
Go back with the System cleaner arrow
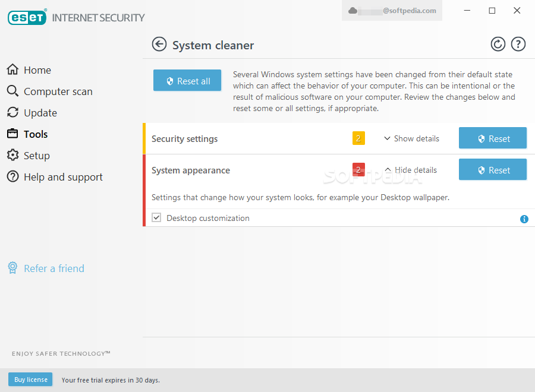click(159, 45)
